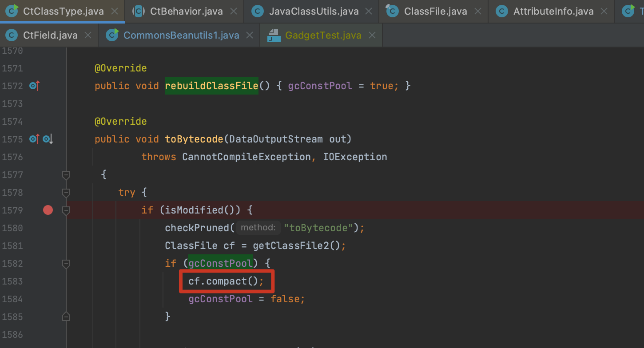The image size is (644, 348).
Task: Click the gcConstPool = false assignment
Action: pyautogui.click(x=246, y=299)
